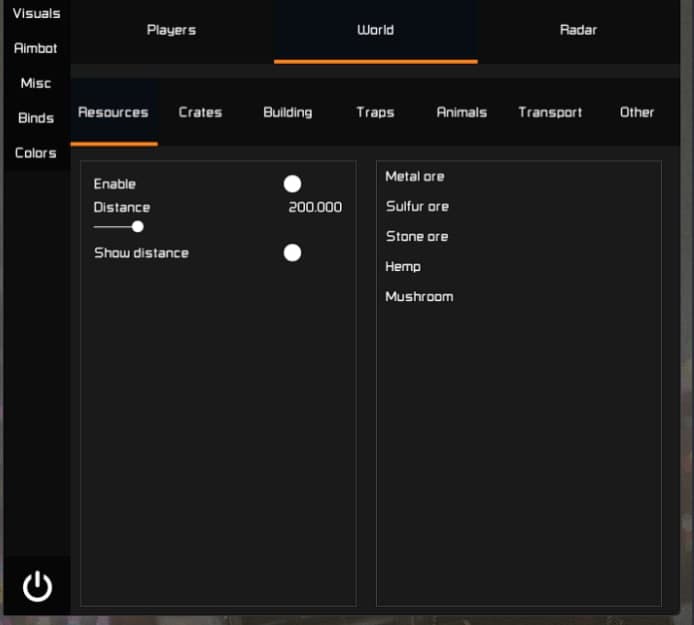Click the 200.000 distance value
The image size is (694, 625).
[x=315, y=207]
